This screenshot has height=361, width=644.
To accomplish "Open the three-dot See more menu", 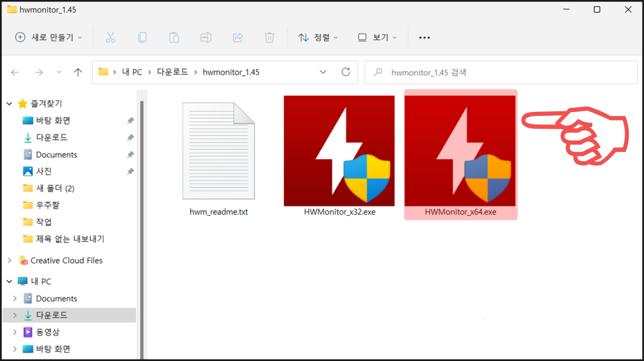I will click(x=424, y=37).
